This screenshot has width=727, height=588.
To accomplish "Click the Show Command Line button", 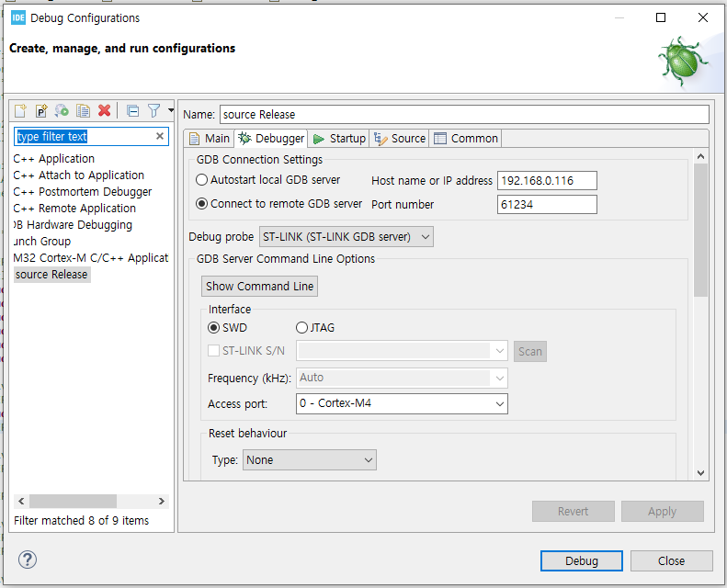I will click(x=259, y=287).
